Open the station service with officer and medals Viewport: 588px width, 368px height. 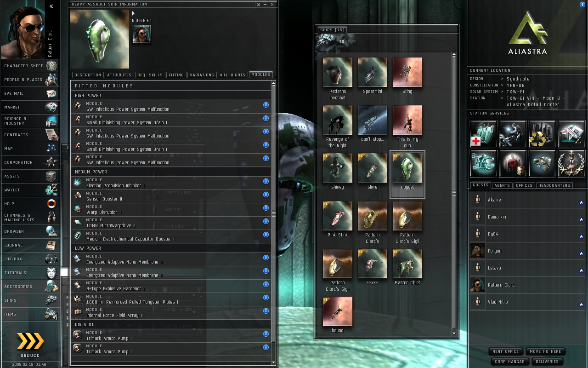pos(571,163)
